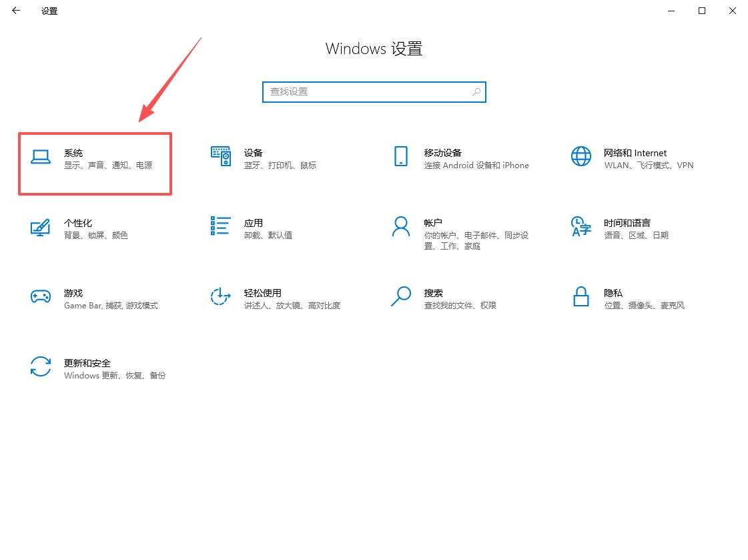Click the Update and Security sync icon

pyautogui.click(x=41, y=366)
